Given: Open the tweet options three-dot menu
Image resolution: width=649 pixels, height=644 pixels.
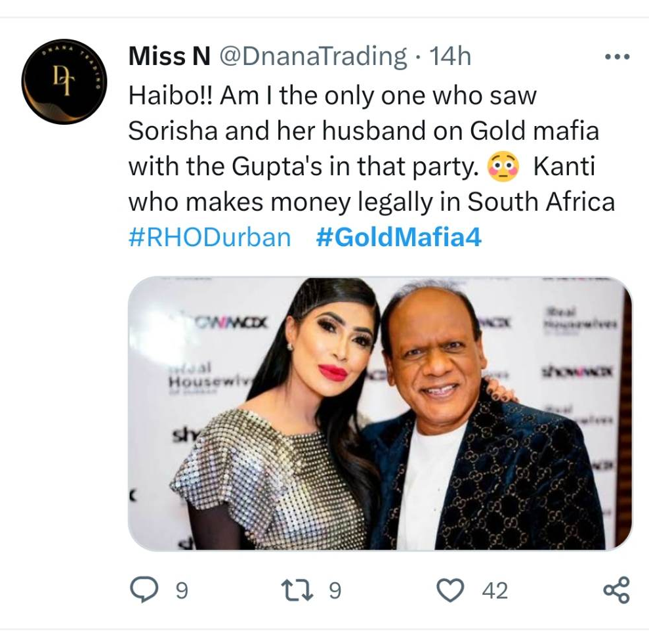Looking at the screenshot, I should (616, 56).
